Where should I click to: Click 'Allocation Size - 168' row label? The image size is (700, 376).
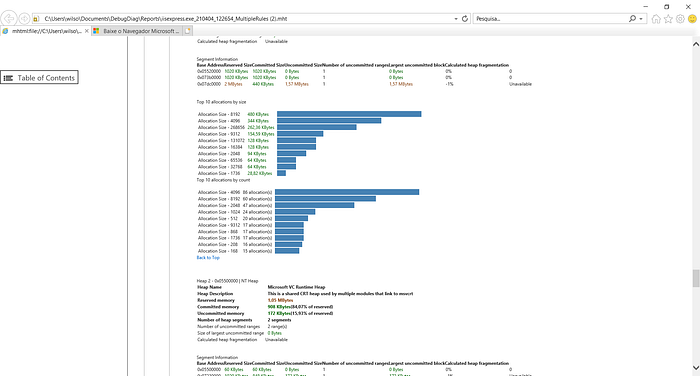[x=218, y=251]
